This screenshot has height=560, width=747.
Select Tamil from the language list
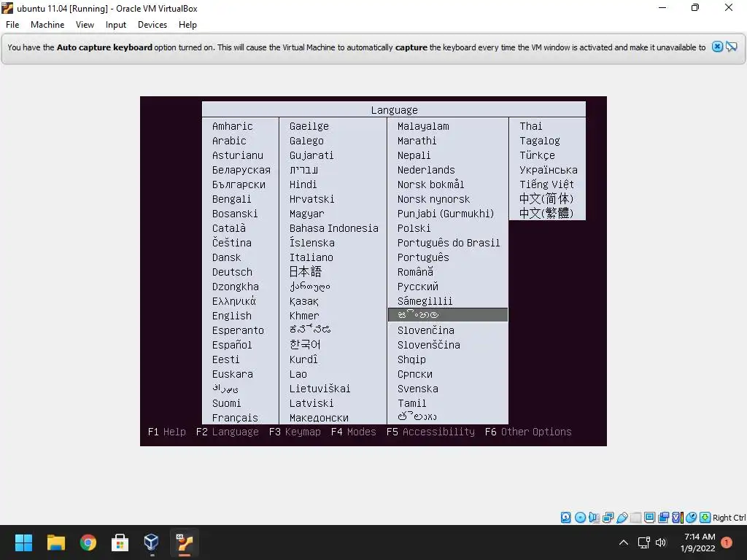pyautogui.click(x=411, y=403)
